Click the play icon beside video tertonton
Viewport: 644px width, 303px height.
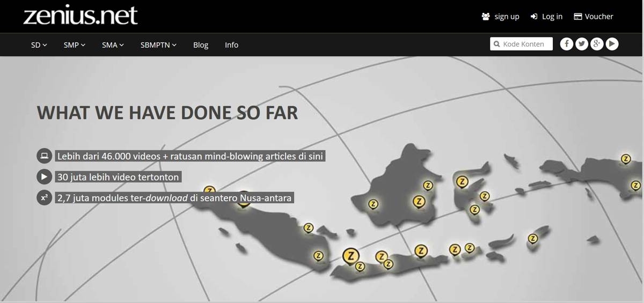click(44, 176)
